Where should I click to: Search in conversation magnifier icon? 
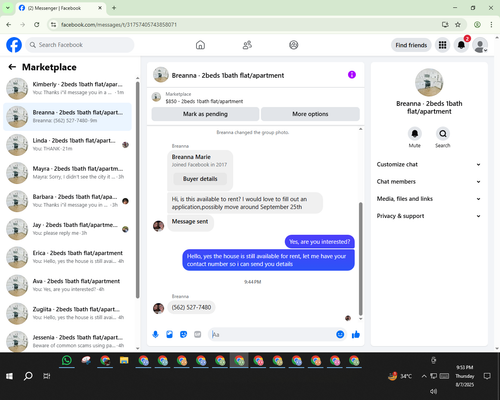pos(443,134)
